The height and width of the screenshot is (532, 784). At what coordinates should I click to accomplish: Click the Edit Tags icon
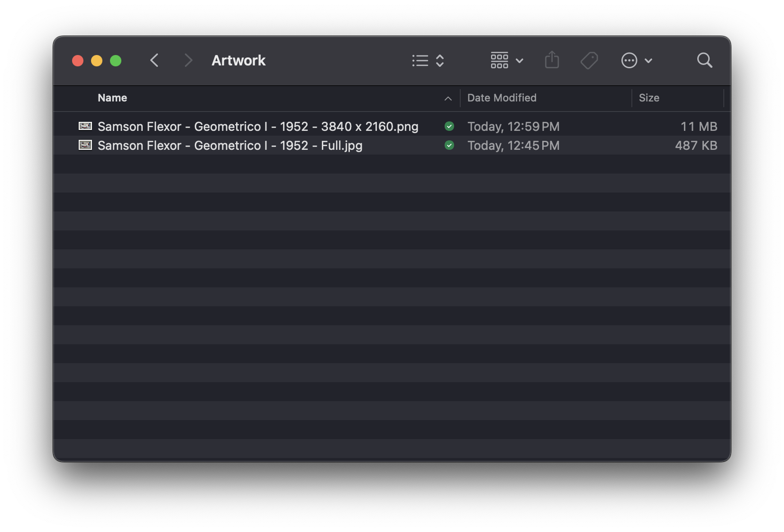point(589,60)
